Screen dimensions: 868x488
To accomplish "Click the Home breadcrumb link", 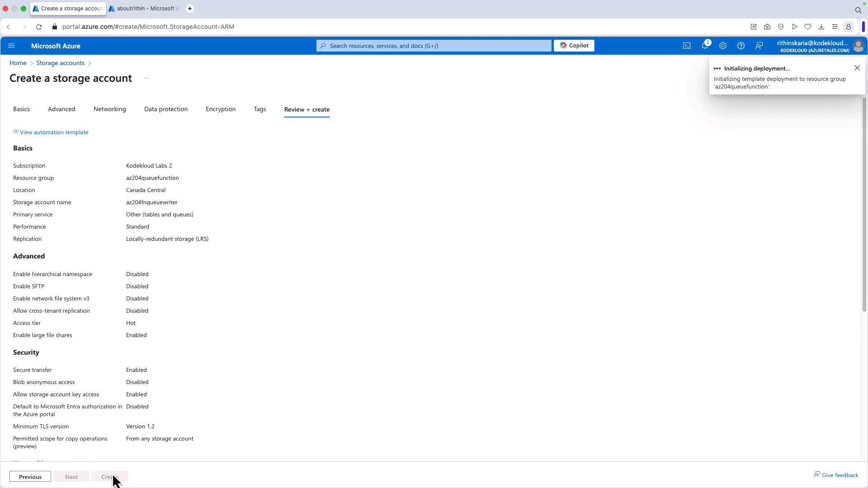I will pyautogui.click(x=18, y=63).
